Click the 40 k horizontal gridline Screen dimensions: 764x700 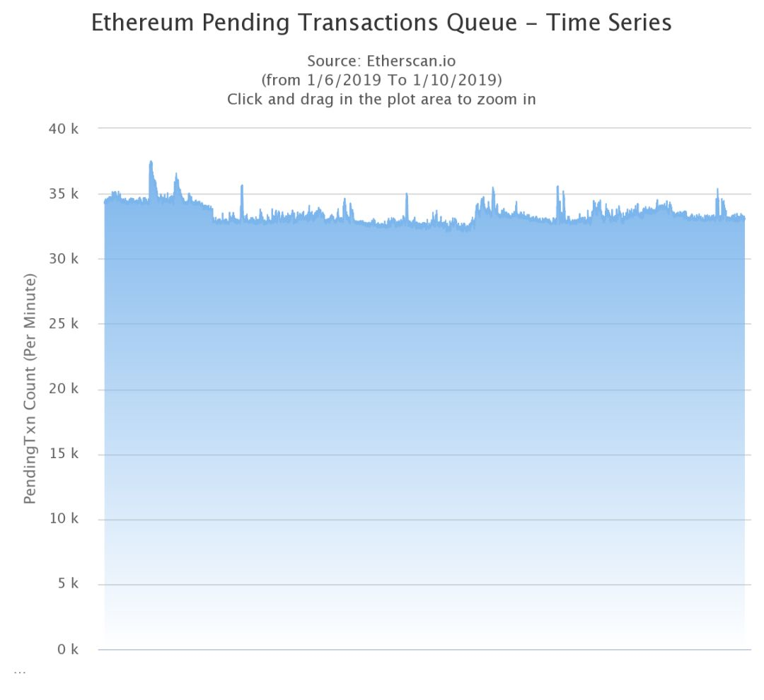pos(424,129)
